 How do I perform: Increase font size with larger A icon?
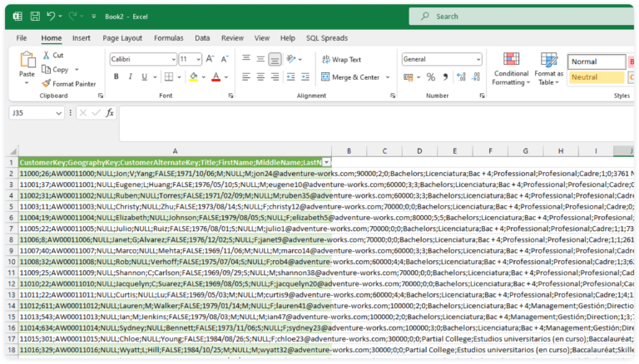(210, 59)
